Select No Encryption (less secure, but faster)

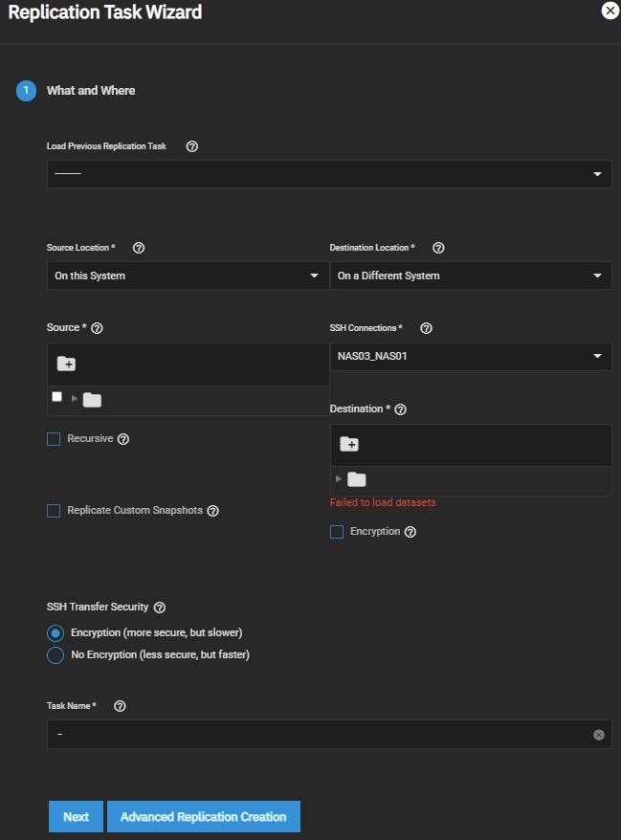[55, 655]
